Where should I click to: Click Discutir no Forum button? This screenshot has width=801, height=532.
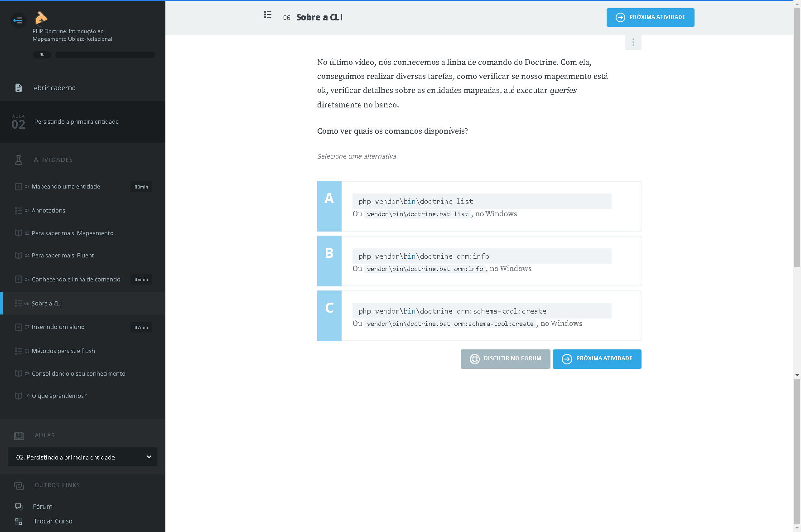coord(505,359)
